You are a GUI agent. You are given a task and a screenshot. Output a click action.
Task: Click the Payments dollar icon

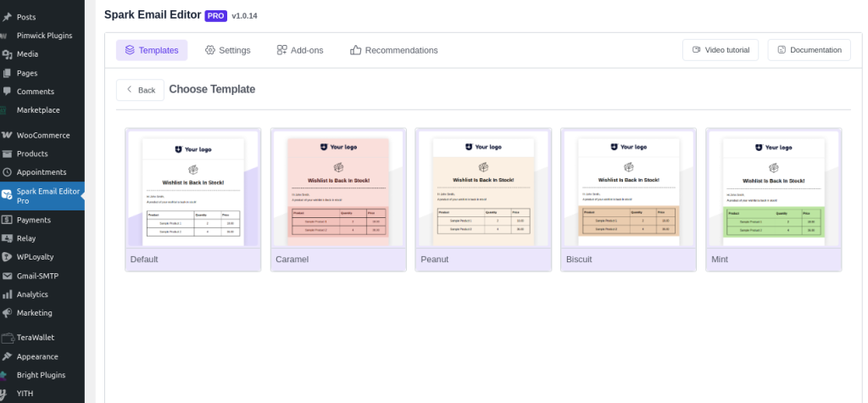coord(7,220)
